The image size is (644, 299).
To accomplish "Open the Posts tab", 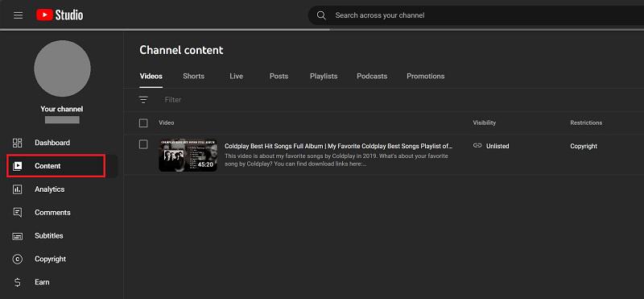I will pos(279,77).
